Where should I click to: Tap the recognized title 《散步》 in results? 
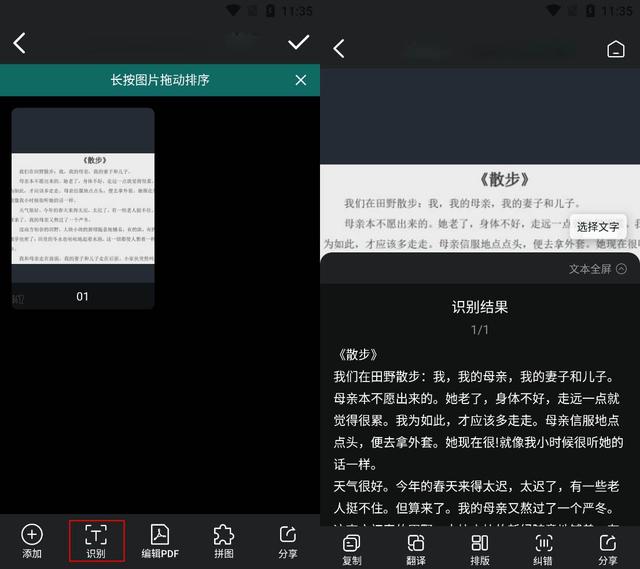click(357, 354)
